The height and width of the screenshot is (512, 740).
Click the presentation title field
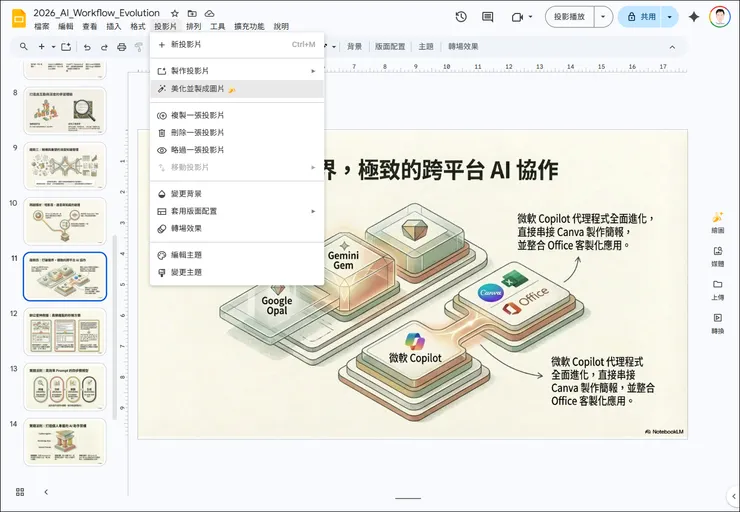tap(97, 13)
